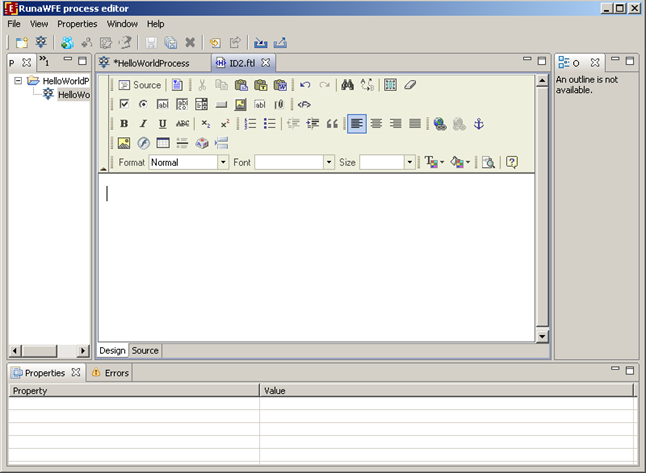Click the binoculars Find icon
646x474 pixels.
coord(347,85)
